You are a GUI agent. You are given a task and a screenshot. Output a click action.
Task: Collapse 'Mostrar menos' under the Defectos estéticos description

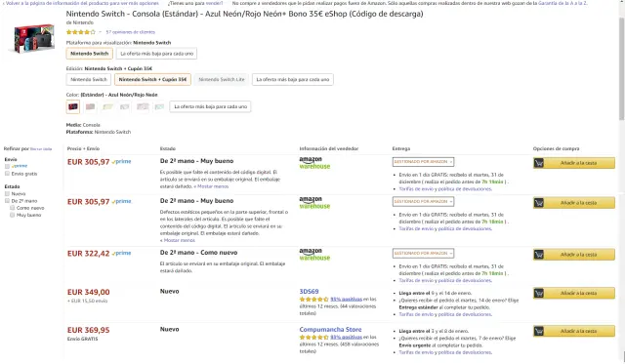178,240
